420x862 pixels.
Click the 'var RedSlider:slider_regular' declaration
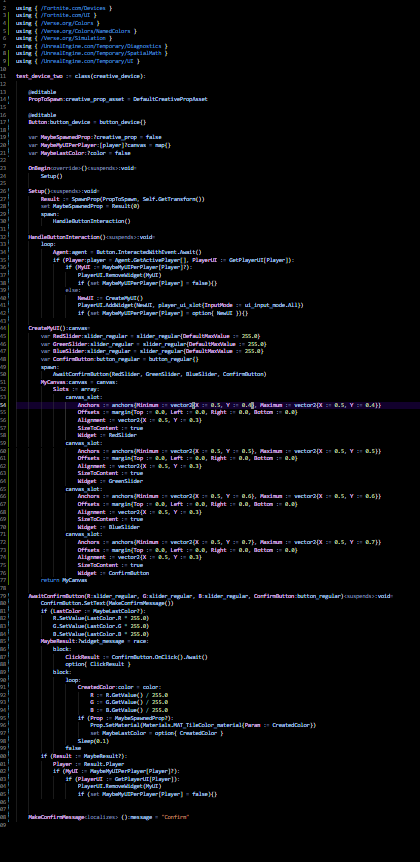150,336
